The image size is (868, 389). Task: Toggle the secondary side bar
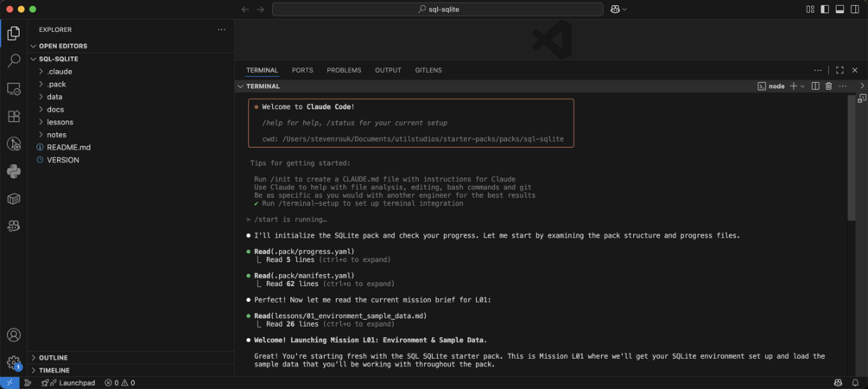tap(853, 10)
